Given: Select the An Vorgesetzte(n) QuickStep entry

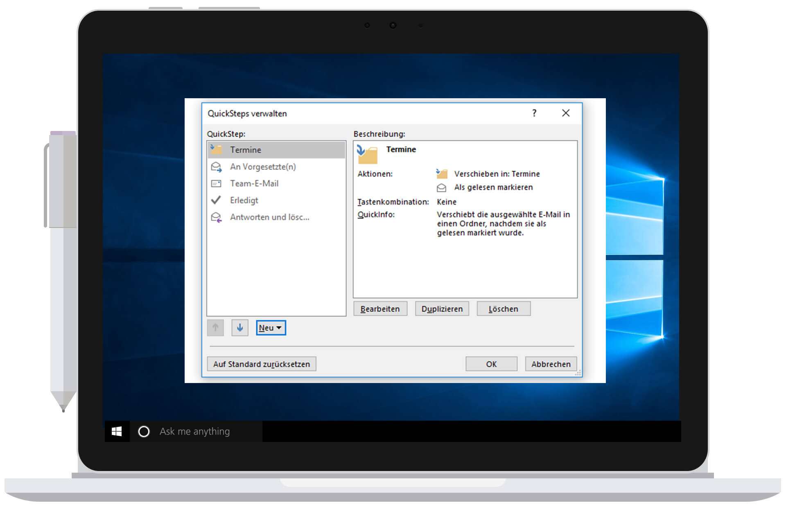Looking at the screenshot, I should pyautogui.click(x=276, y=167).
